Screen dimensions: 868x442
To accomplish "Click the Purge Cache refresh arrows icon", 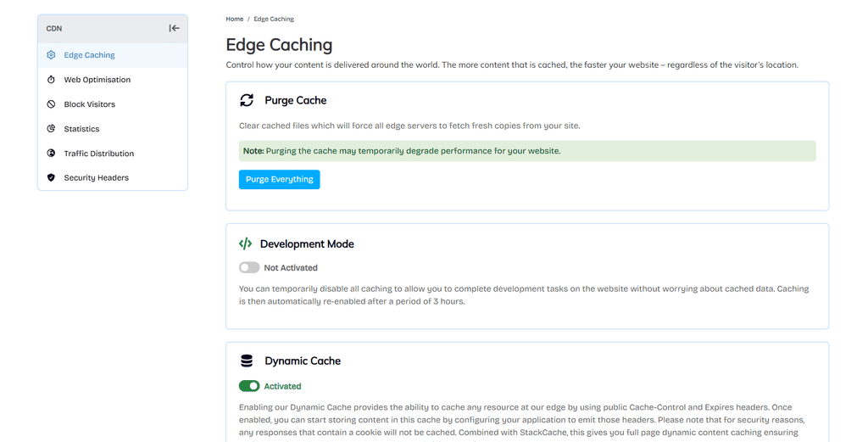I will [x=247, y=100].
